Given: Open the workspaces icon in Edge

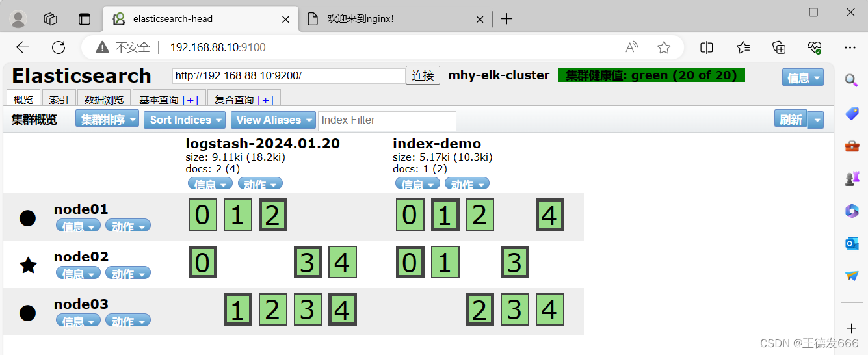Looking at the screenshot, I should [x=51, y=19].
